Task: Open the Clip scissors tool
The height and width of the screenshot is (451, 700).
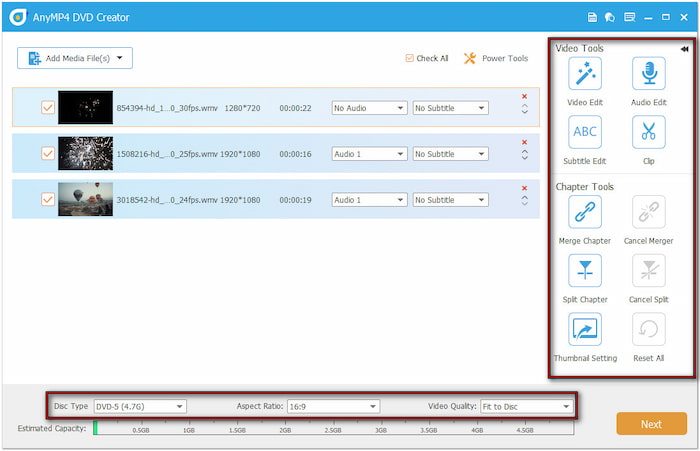Action: click(649, 132)
